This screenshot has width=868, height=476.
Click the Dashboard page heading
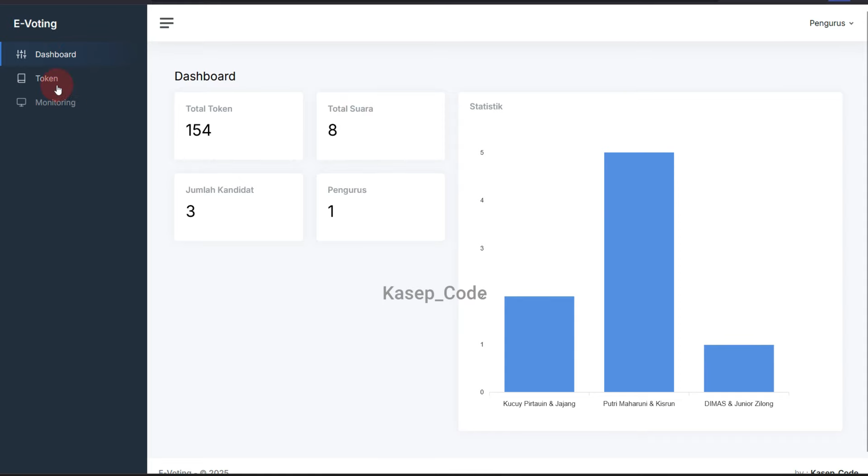(x=205, y=76)
